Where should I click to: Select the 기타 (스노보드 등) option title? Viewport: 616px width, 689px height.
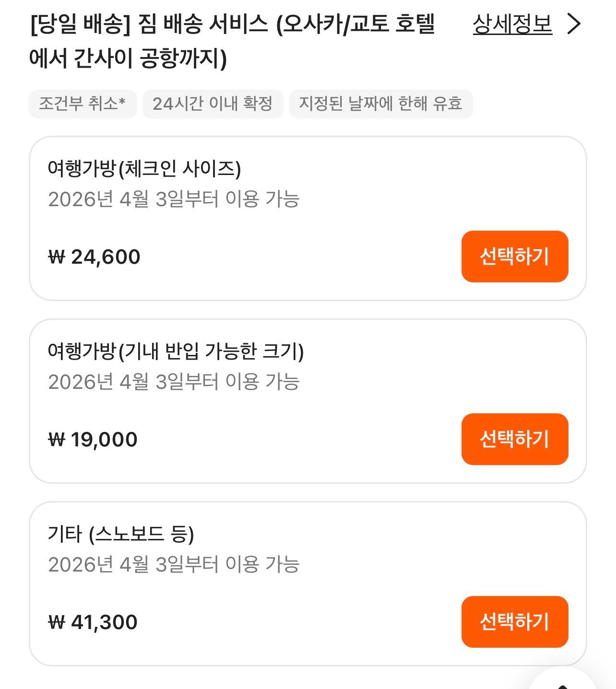[121, 534]
